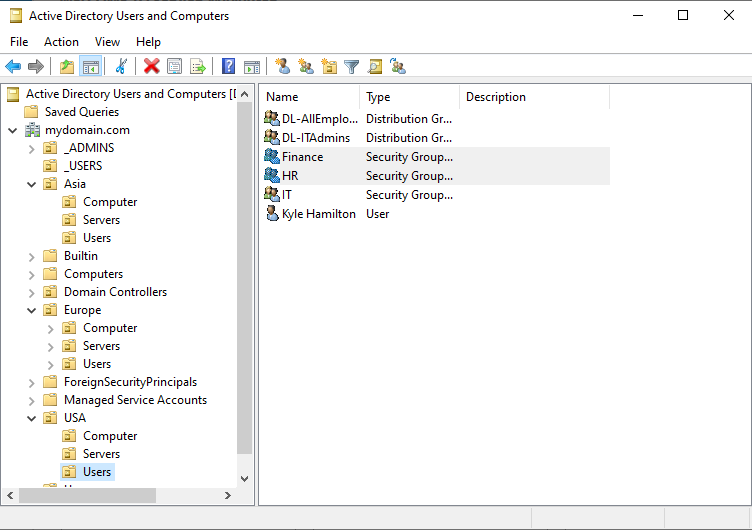This screenshot has height=530, width=752.
Task: Toggle Show/Hide Console Tree toolbar icon
Action: point(91,67)
